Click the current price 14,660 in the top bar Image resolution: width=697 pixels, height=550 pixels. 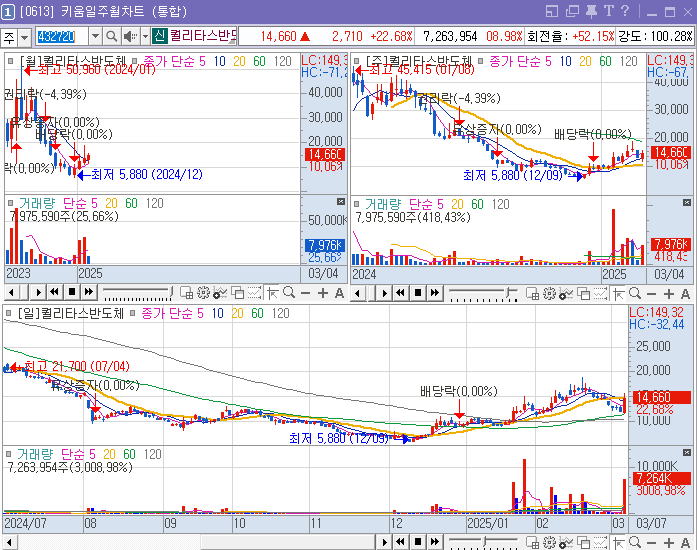(278, 36)
